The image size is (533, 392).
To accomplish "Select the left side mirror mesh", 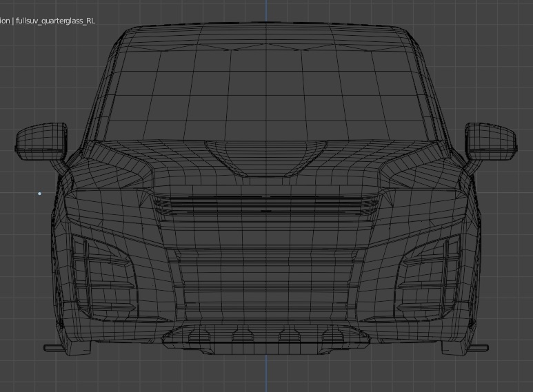I will (41, 141).
